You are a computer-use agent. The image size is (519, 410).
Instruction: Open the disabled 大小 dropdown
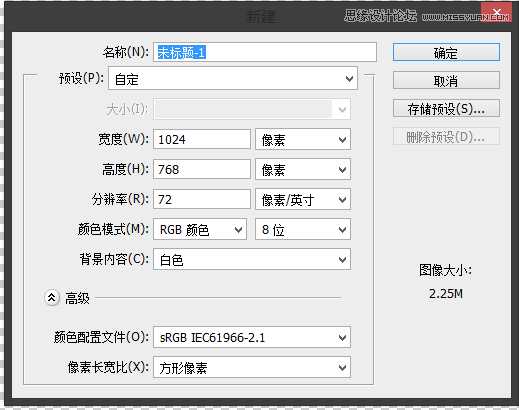tap(252, 109)
